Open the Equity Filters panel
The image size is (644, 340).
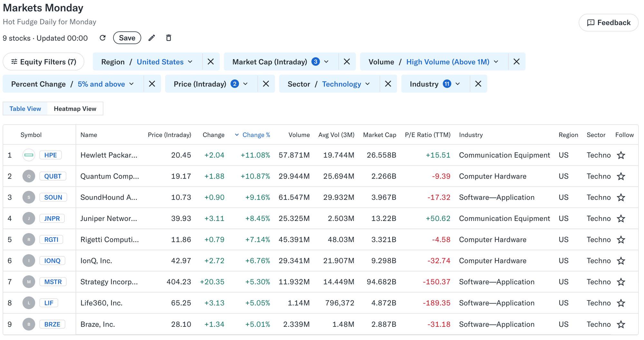43,61
